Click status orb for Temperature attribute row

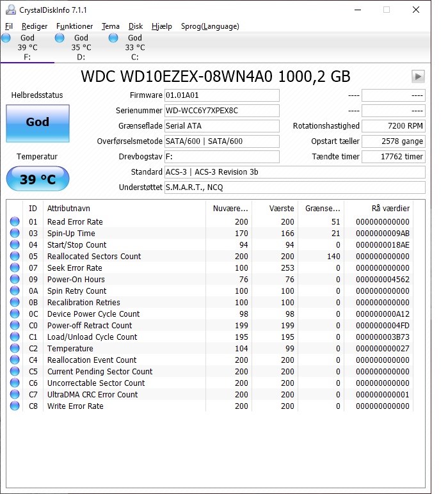coord(15,348)
